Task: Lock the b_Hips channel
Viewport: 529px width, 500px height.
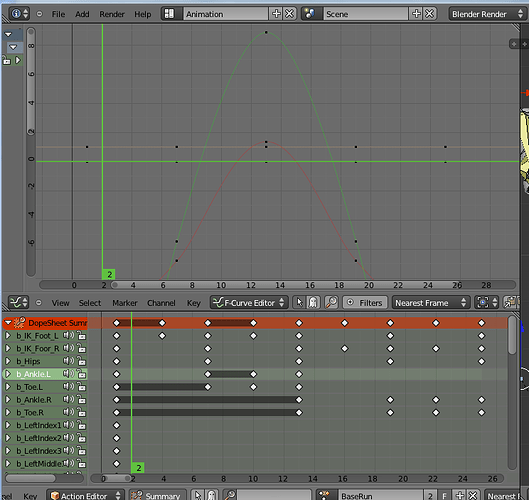Action: pos(81,361)
